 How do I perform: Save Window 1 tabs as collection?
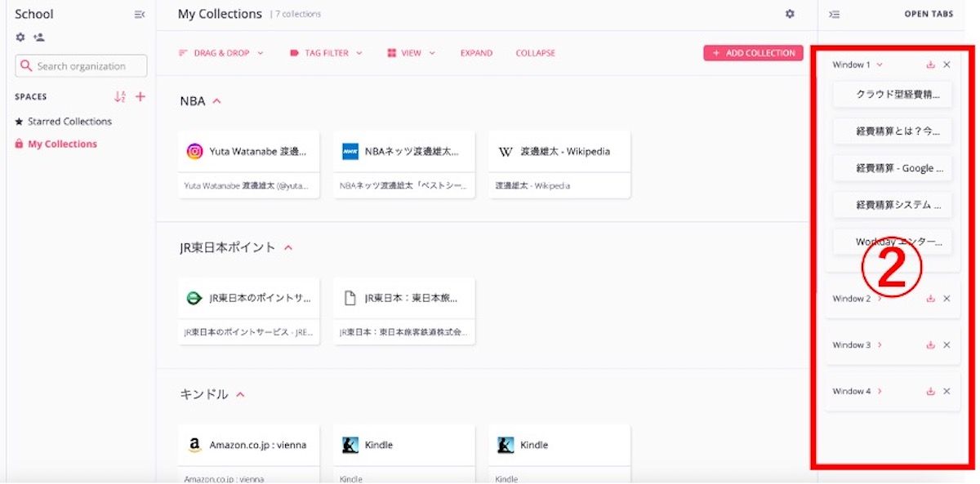930,64
